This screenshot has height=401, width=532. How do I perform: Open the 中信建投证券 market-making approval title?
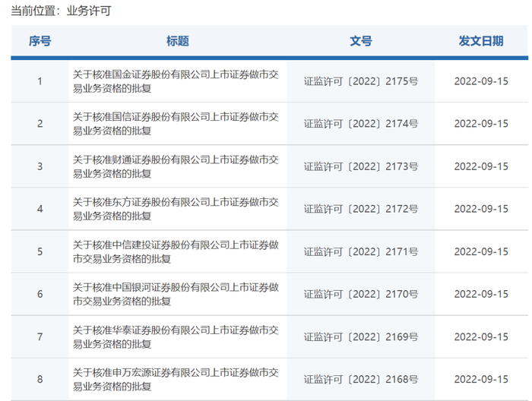click(x=176, y=251)
